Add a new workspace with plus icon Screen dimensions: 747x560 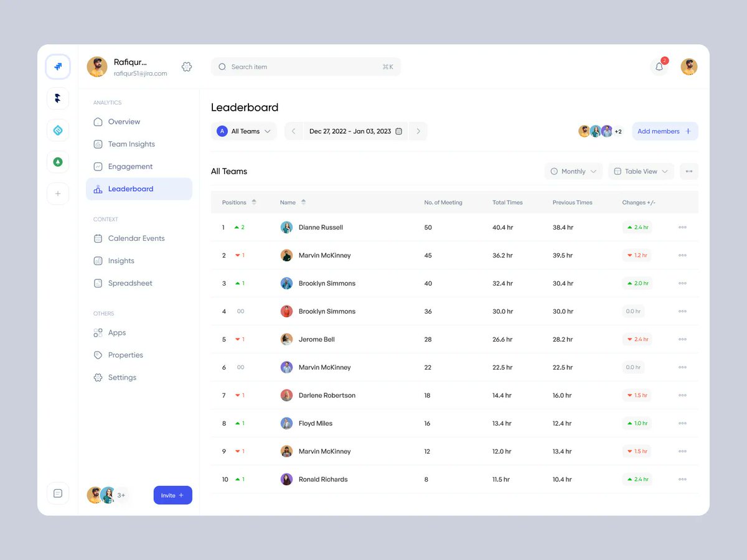coord(58,194)
